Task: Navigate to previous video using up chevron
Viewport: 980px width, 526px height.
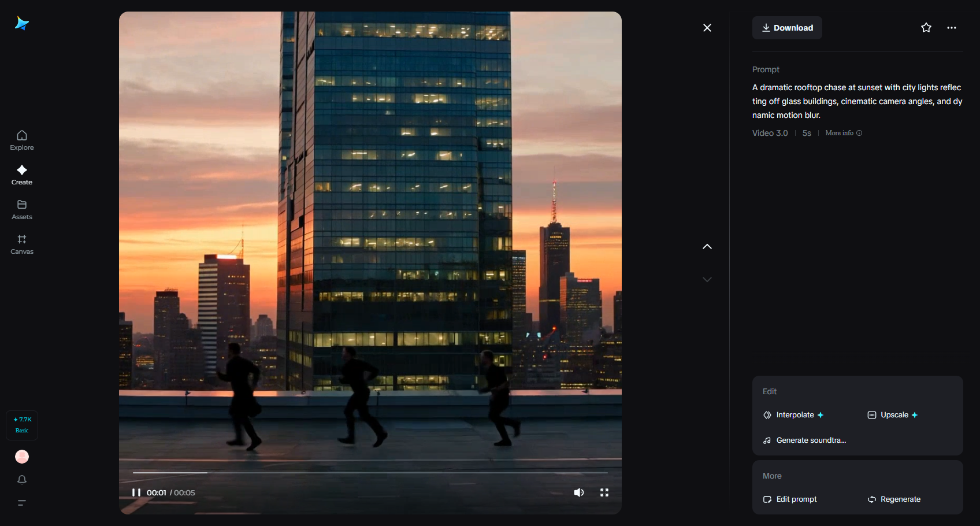Action: click(x=707, y=246)
